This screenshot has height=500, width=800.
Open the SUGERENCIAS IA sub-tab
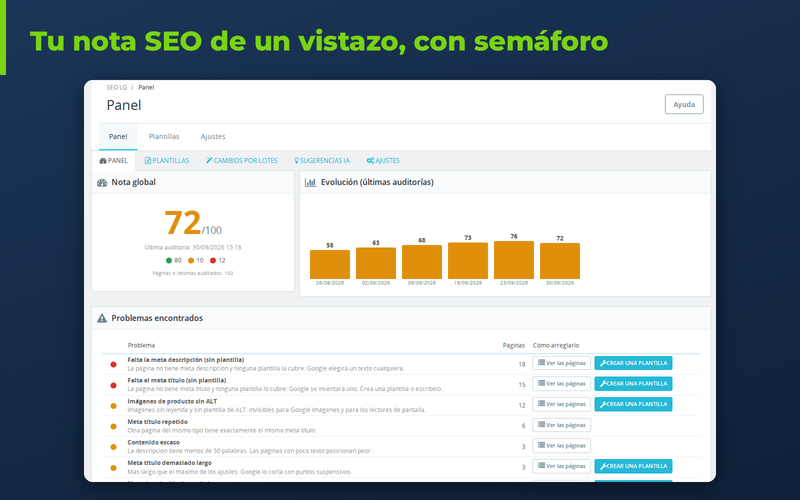coord(322,160)
